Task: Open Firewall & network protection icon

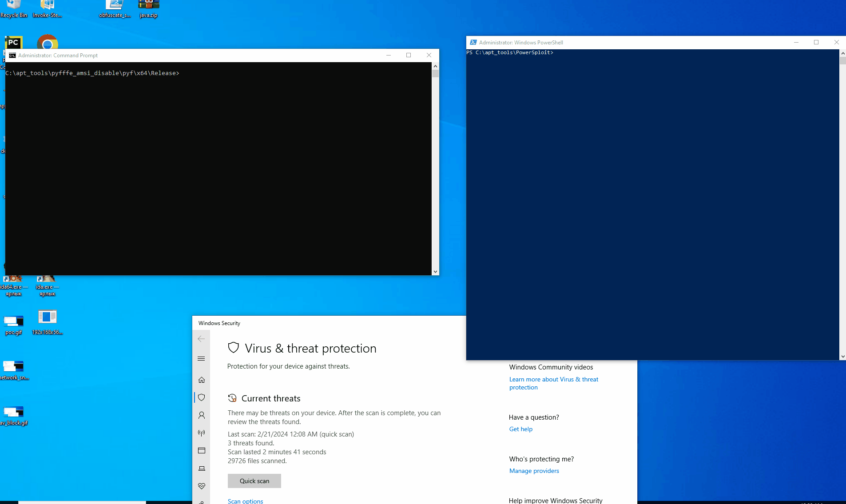Action: (202, 433)
